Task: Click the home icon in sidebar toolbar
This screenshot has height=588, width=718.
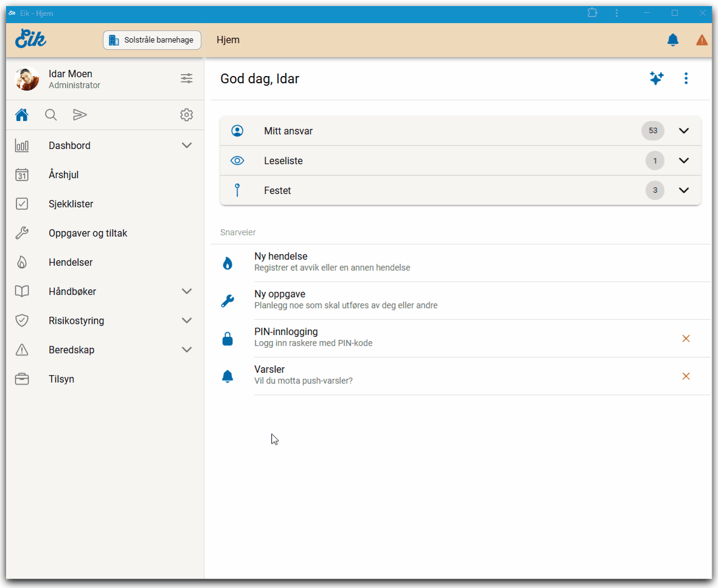Action: [22, 115]
